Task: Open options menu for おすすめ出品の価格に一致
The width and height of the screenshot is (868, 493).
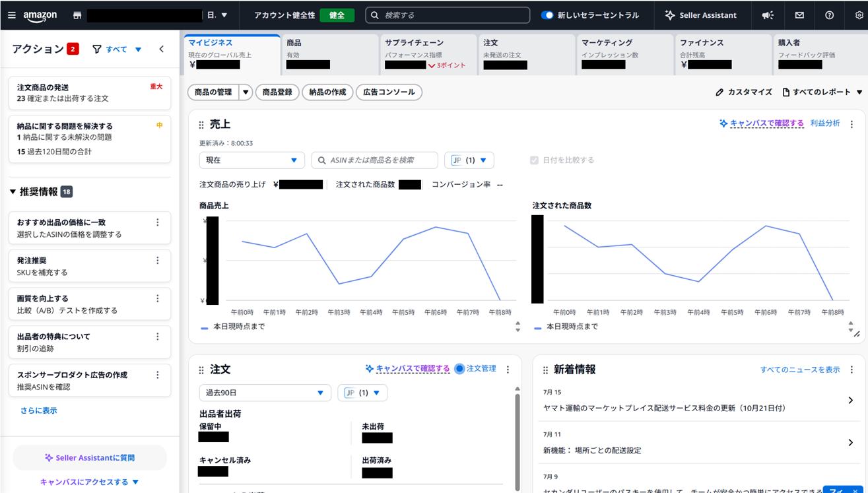Action: coord(157,222)
